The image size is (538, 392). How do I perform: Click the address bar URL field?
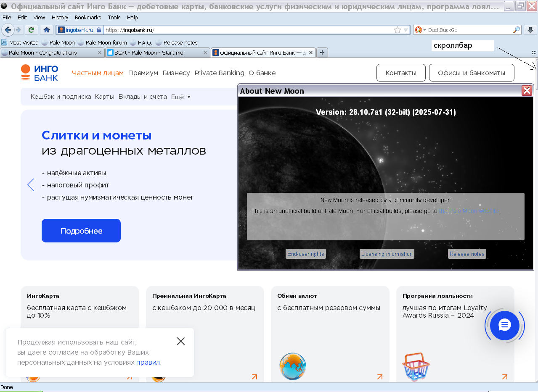[248, 30]
